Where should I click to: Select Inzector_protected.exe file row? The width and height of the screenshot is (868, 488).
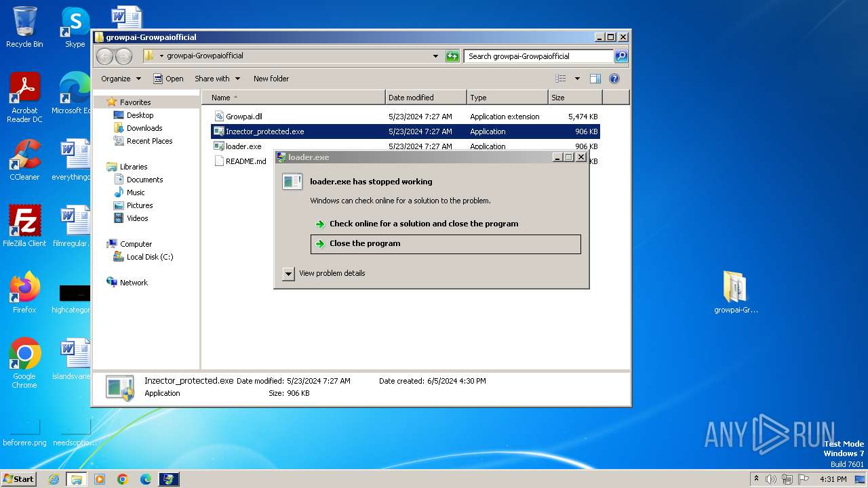point(406,131)
